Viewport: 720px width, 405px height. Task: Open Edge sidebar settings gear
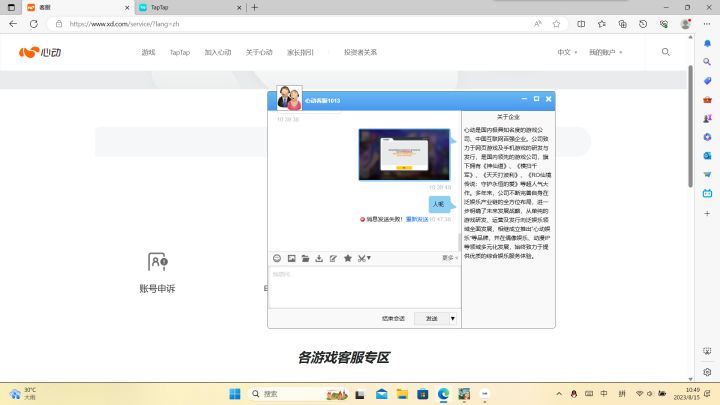(707, 372)
